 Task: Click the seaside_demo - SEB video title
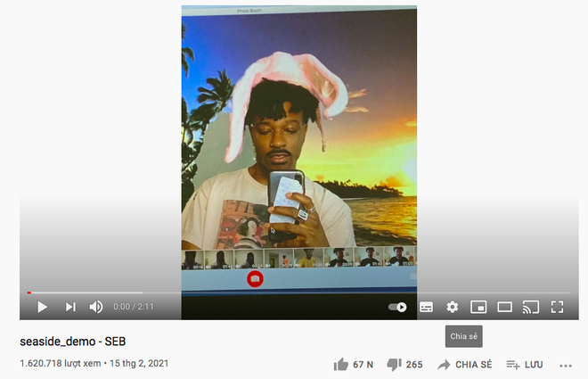pos(72,342)
